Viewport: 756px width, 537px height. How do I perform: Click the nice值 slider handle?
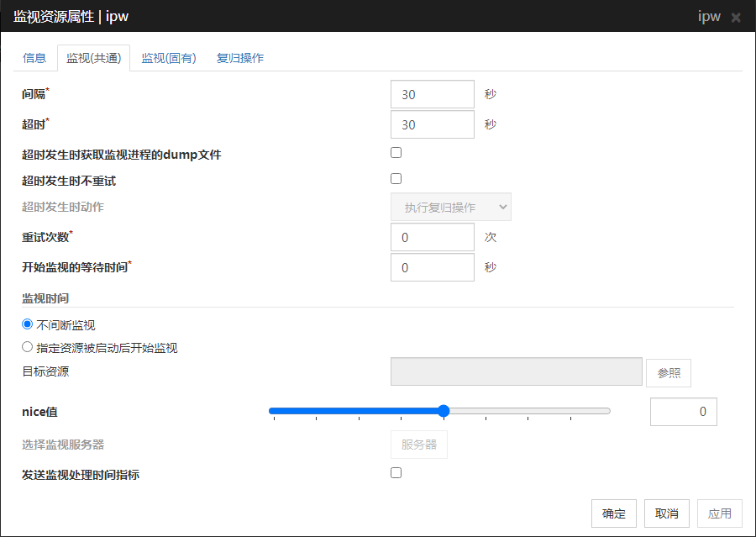pyautogui.click(x=444, y=411)
